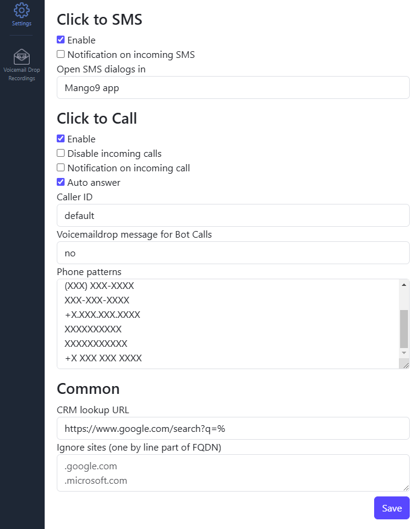This screenshot has width=420, height=529.
Task: Select the Open SMS dialogs in field
Action: (x=233, y=87)
